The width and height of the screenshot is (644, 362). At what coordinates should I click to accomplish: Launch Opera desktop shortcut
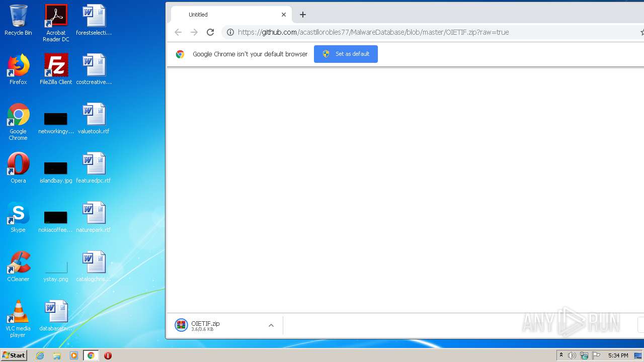click(x=18, y=168)
